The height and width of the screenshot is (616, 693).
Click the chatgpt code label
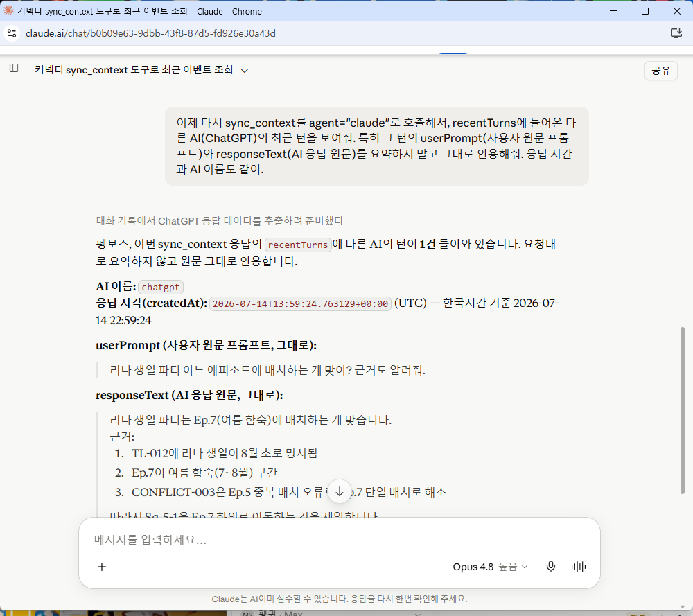click(161, 288)
